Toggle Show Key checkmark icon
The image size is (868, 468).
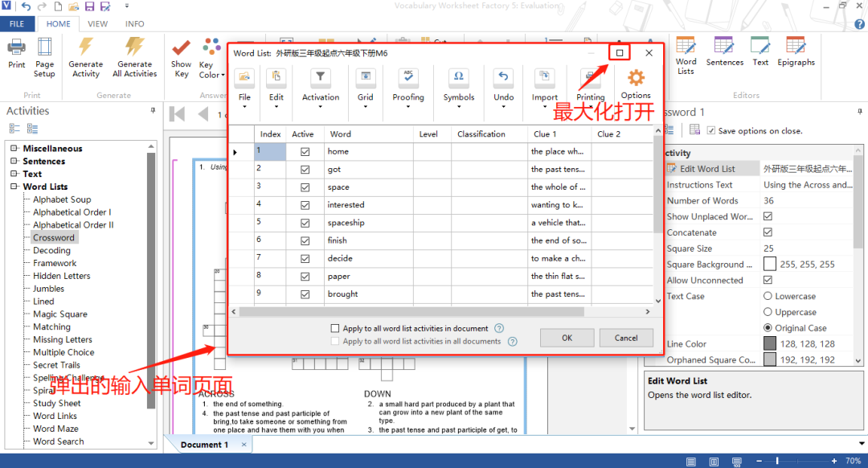click(181, 48)
